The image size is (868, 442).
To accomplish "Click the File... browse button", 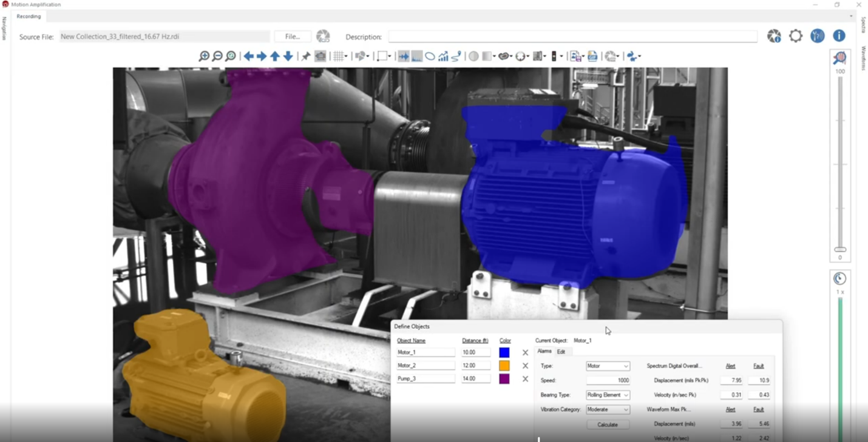I will pos(293,36).
